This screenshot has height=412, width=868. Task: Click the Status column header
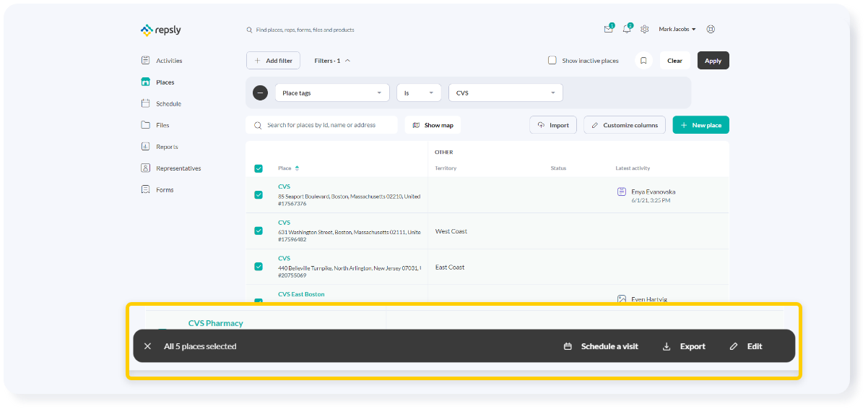pyautogui.click(x=558, y=168)
